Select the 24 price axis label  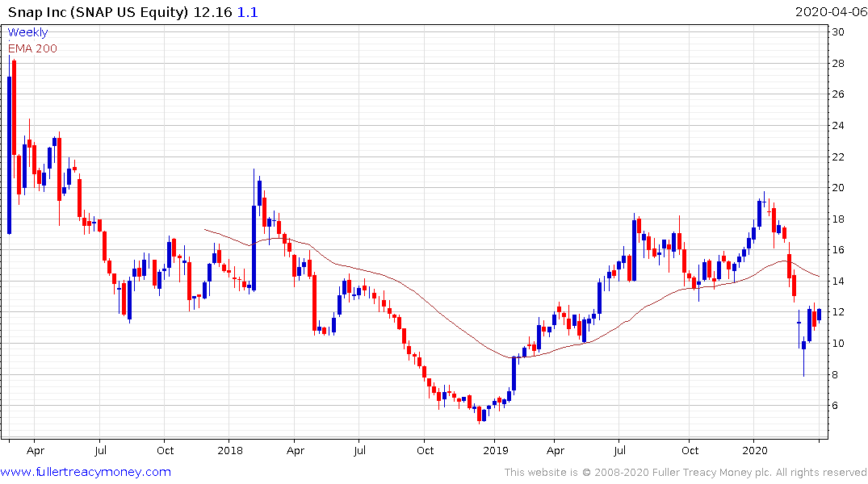click(838, 126)
